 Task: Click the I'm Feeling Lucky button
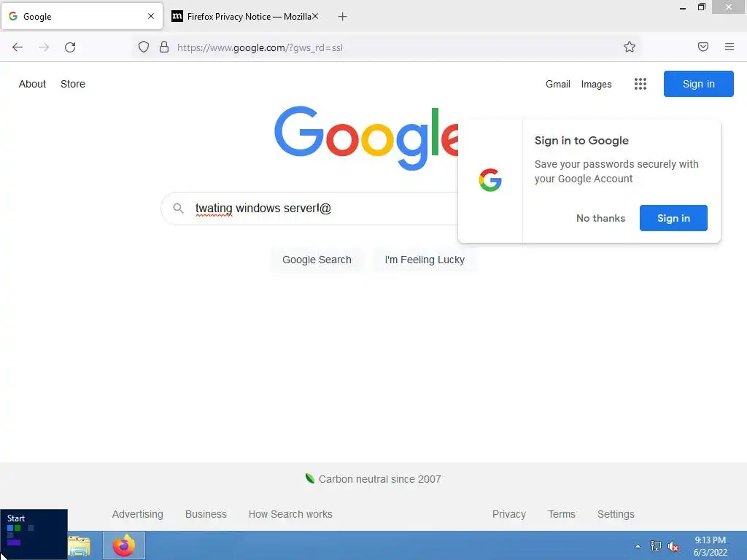(425, 260)
